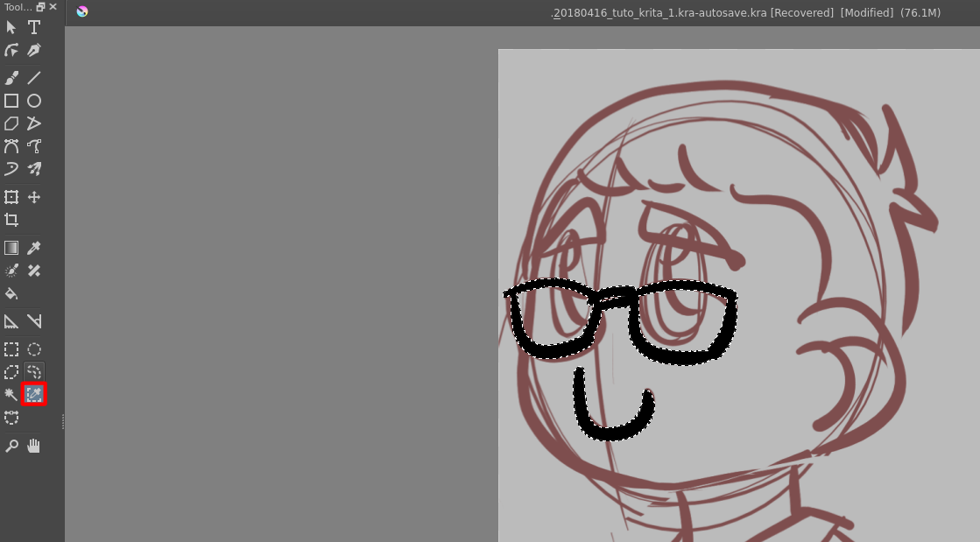Viewport: 980px width, 542px height.
Task: Activate the Zoom tool
Action: (11, 446)
